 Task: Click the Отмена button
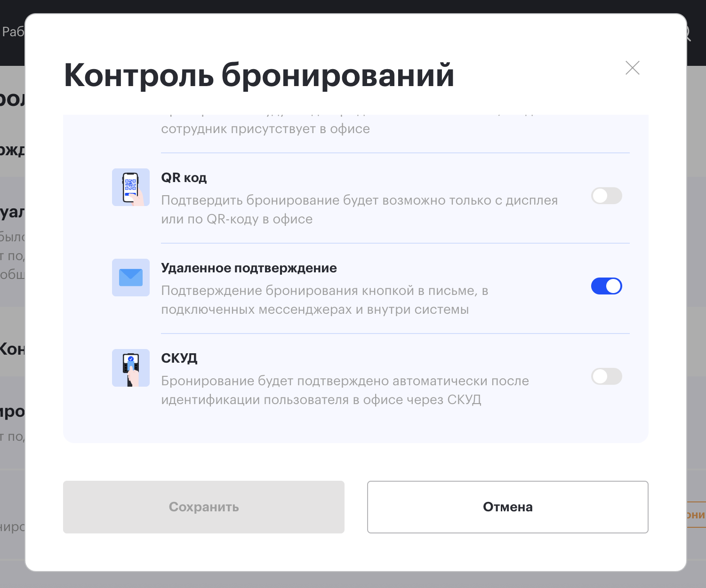507,507
